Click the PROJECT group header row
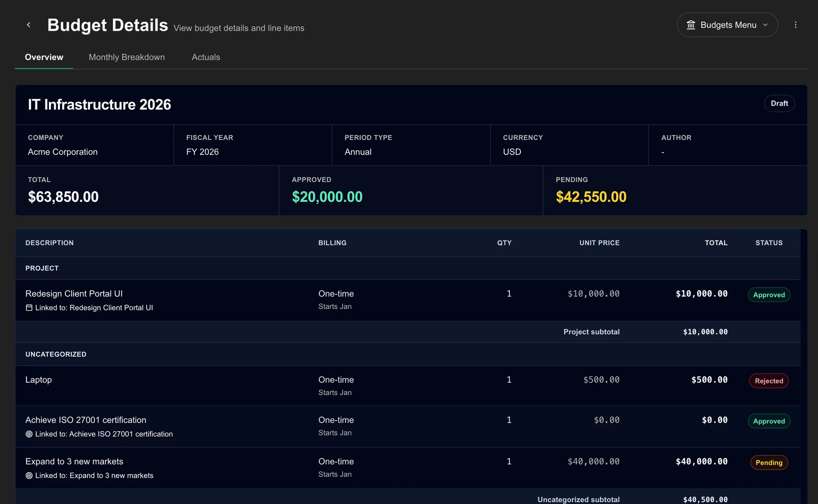The height and width of the screenshot is (504, 818). [408, 268]
